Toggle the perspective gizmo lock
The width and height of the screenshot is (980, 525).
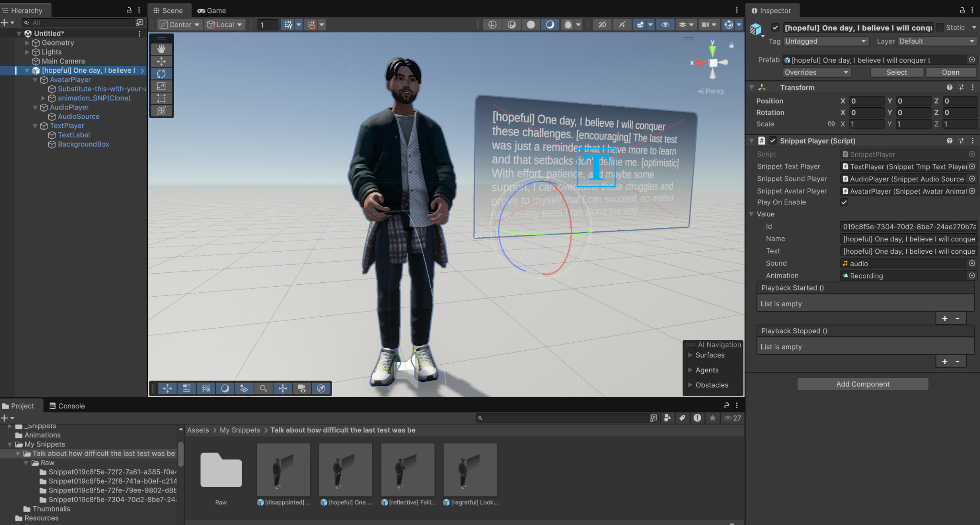coord(731,45)
